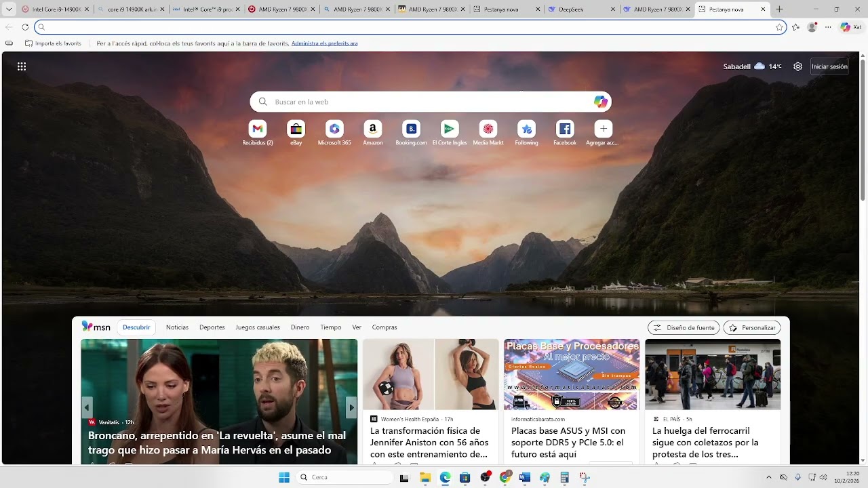Click Administra els preferits ara link
Screen dimensions: 868x488
[x=325, y=43]
